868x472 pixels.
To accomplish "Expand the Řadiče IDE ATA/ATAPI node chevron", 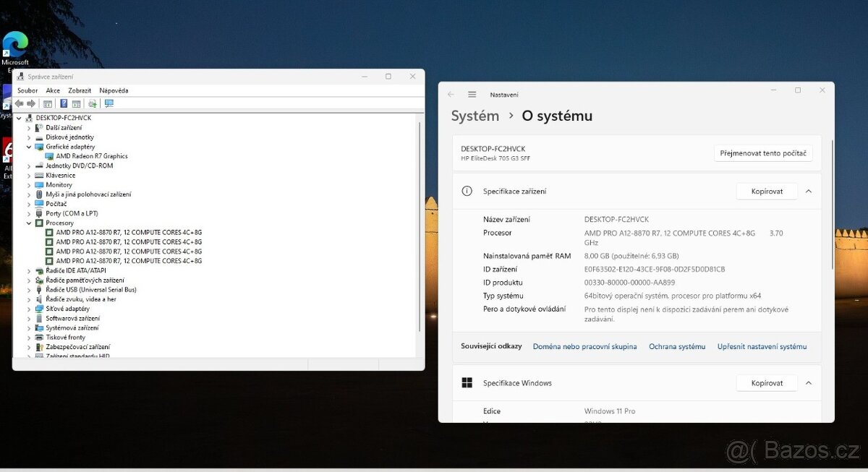I will click(29, 270).
